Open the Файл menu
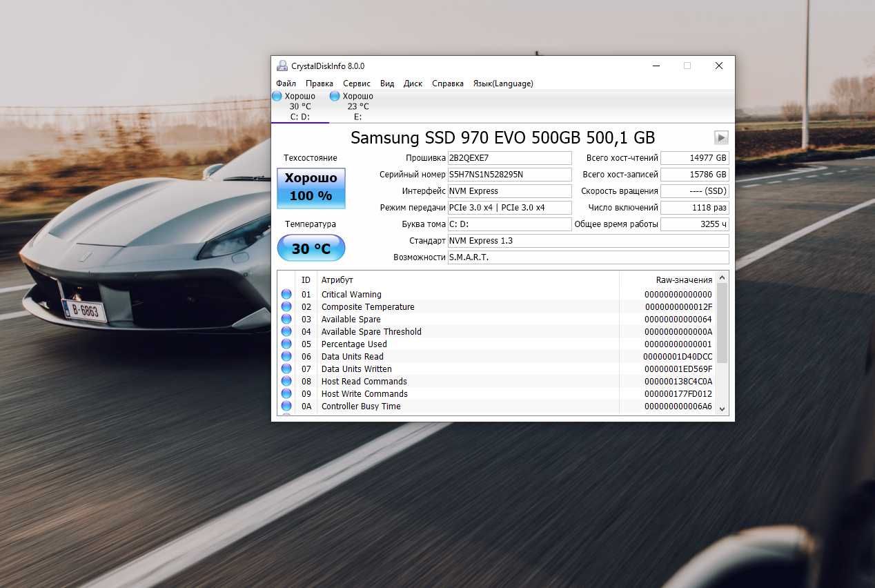This screenshot has width=875, height=588. pyautogui.click(x=286, y=84)
